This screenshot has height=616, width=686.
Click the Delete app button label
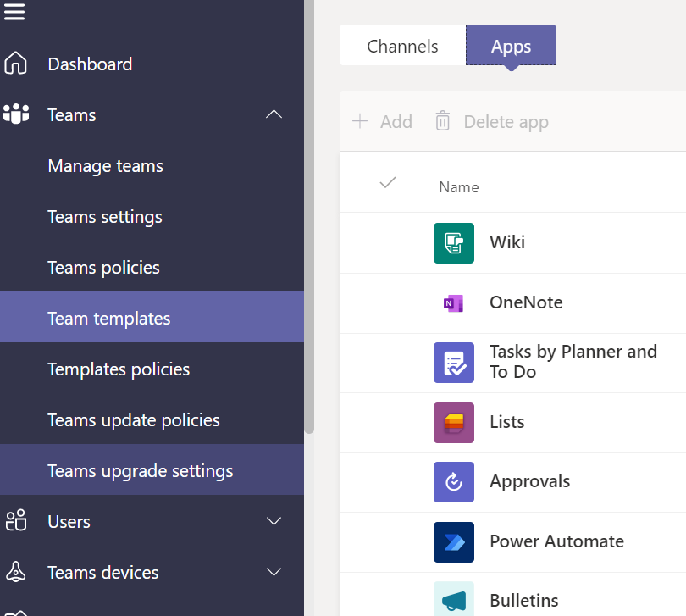click(x=506, y=122)
